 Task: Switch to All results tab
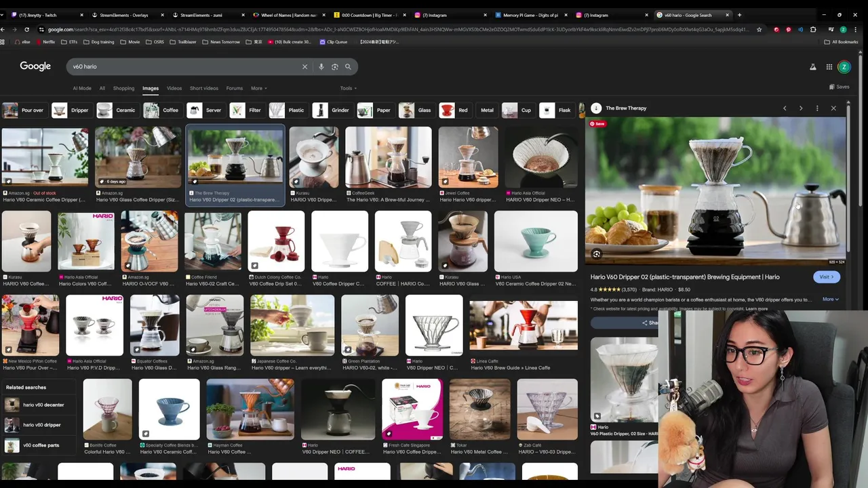102,88
